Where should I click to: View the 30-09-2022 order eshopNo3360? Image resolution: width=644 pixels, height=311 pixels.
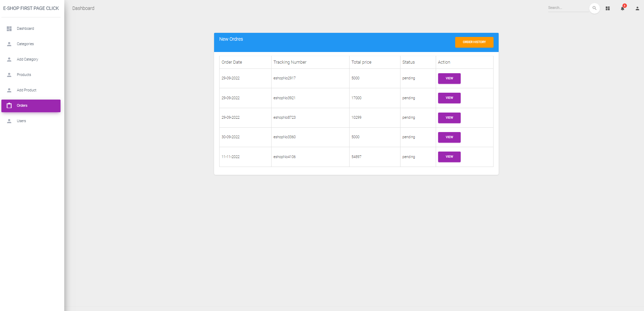coord(449,137)
